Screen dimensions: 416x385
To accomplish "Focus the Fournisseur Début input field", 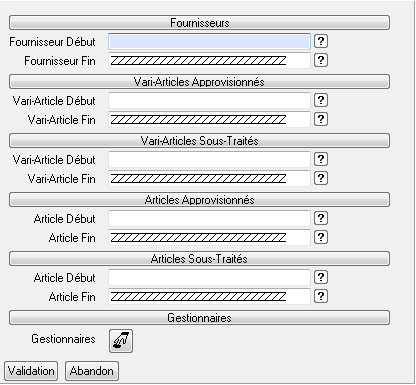I will pos(209,42).
